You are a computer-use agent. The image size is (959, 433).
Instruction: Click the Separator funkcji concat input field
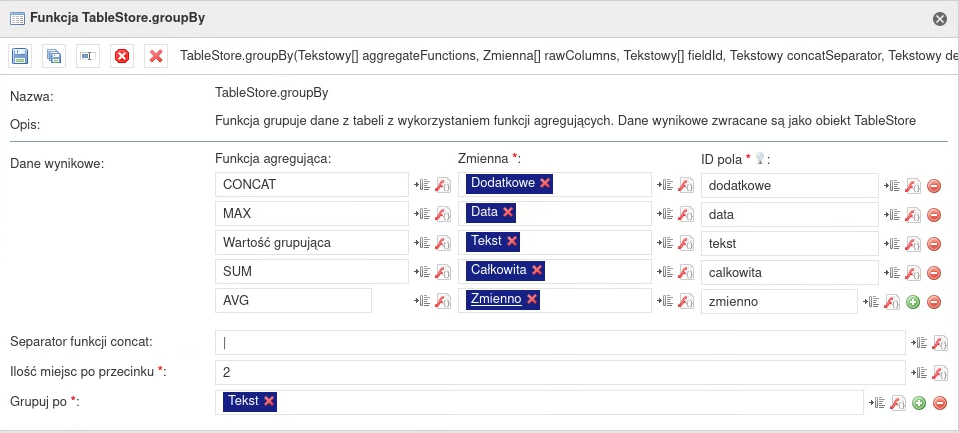(560, 343)
